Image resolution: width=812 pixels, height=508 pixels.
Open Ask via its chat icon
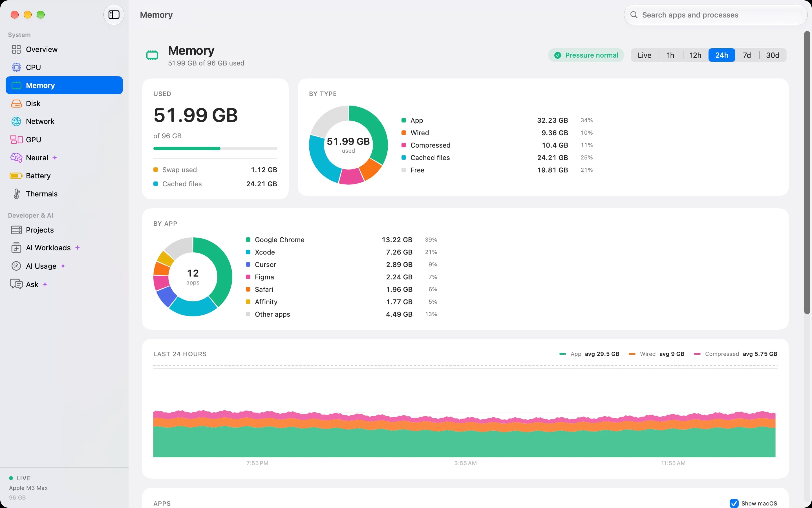point(16,284)
